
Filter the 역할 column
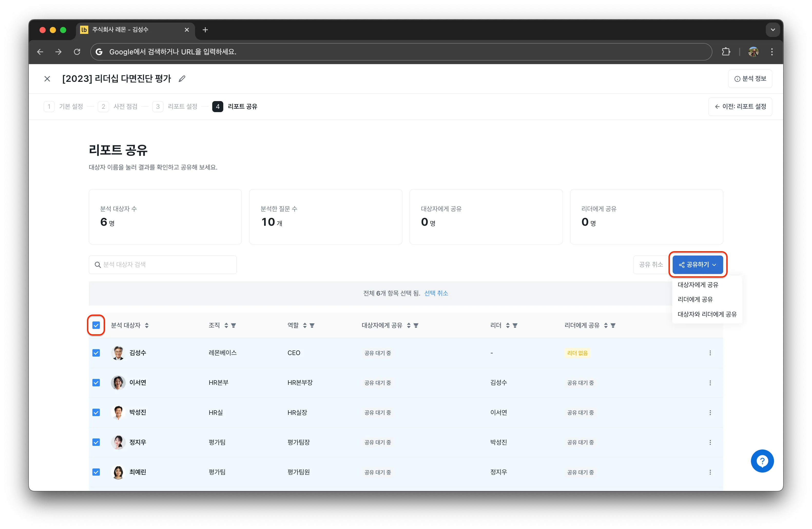click(x=312, y=325)
